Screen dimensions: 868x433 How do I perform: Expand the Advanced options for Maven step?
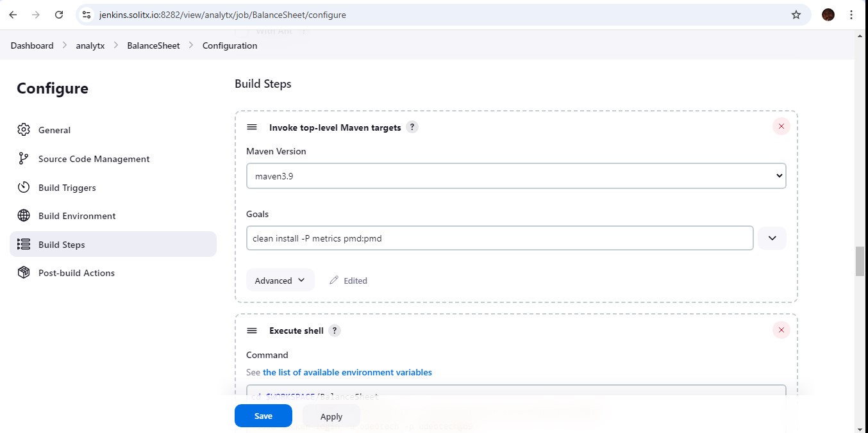coord(280,281)
